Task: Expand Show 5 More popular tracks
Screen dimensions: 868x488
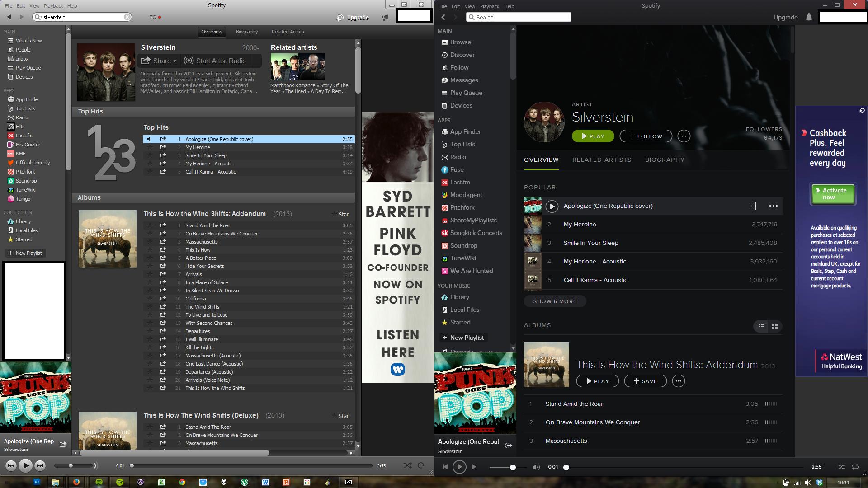Action: click(555, 301)
